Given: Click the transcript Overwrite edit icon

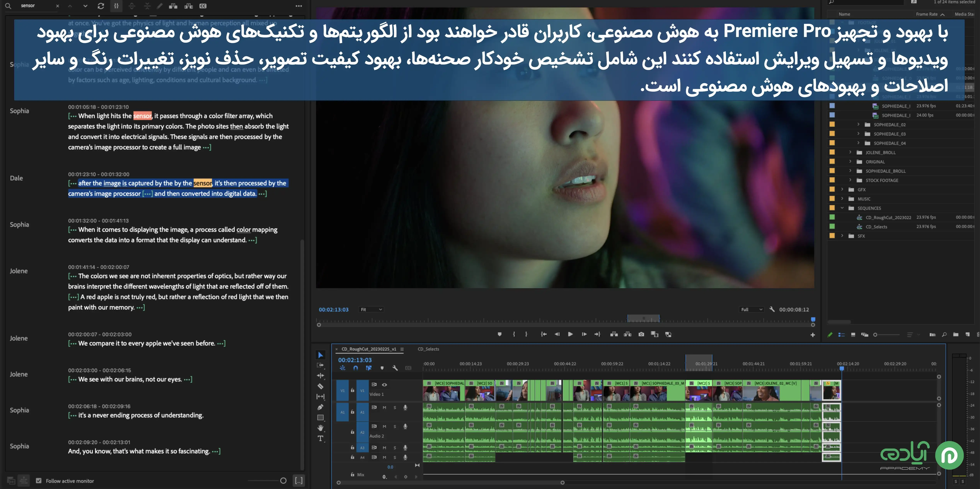Looking at the screenshot, I should click(x=188, y=6).
